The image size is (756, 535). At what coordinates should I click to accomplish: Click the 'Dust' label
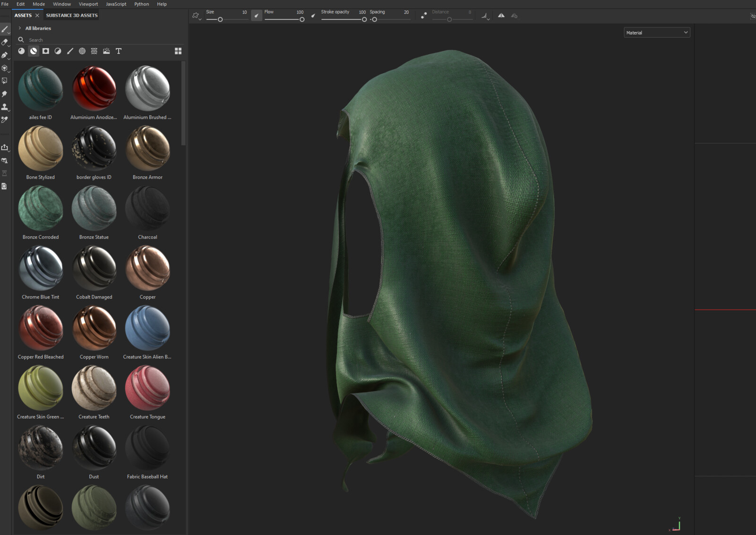94,477
